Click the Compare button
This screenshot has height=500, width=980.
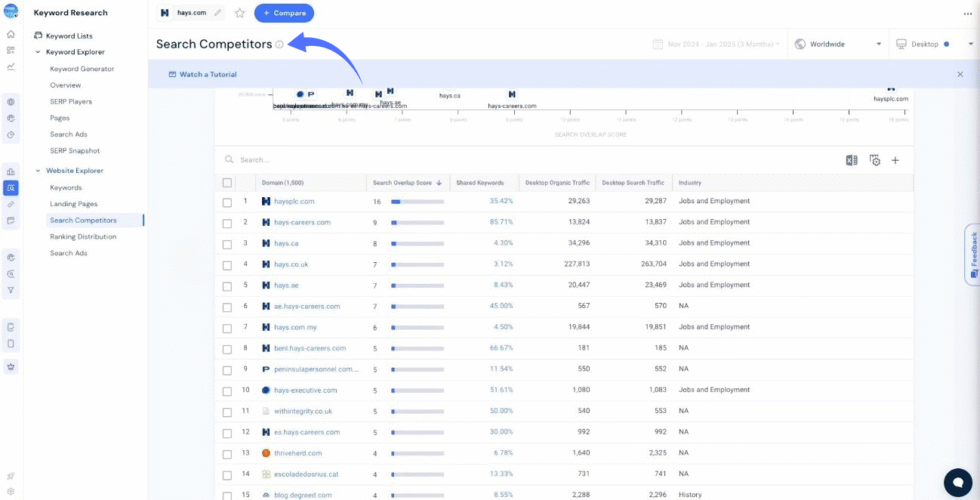coord(284,13)
